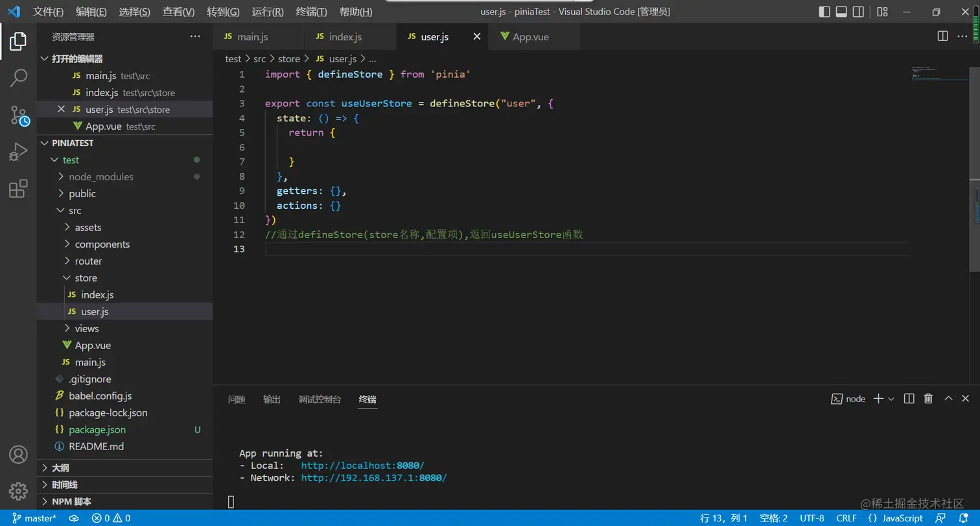980x526 pixels.
Task: Open the Search view in activity bar
Action: click(18, 78)
